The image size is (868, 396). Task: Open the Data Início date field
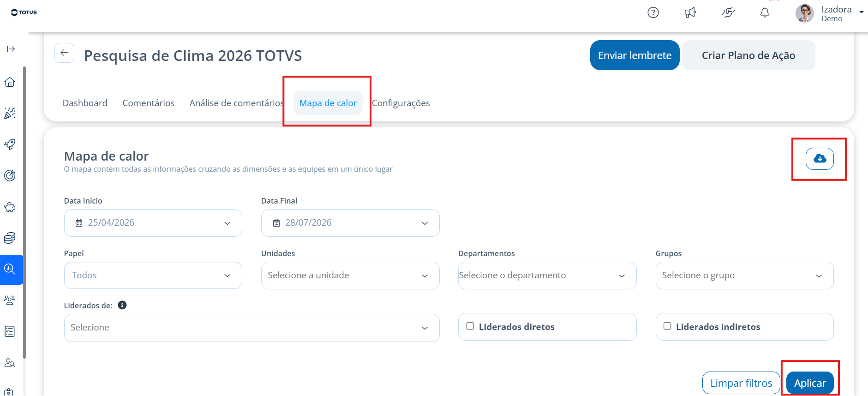click(x=153, y=223)
